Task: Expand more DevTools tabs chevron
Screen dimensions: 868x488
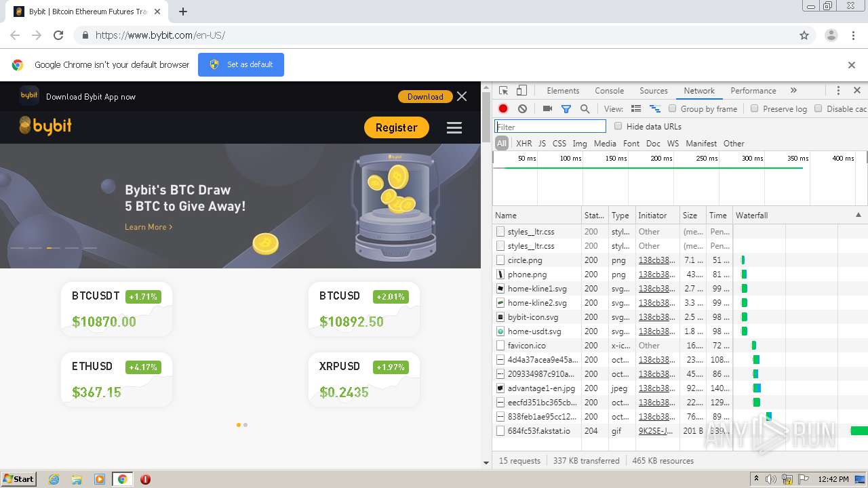Action: 793,90
